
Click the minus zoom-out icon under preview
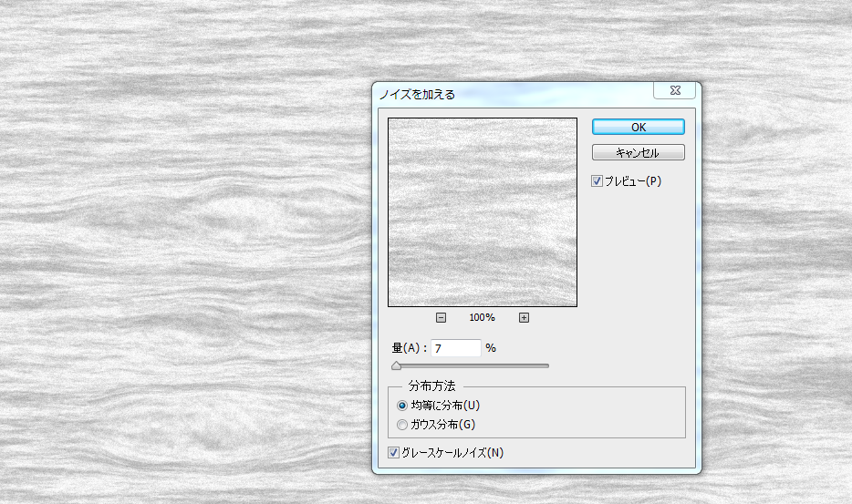pyautogui.click(x=441, y=317)
